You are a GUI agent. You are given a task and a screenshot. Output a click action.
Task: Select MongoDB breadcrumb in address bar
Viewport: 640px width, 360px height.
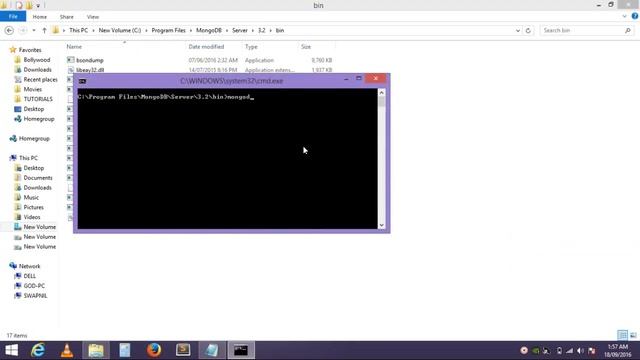[x=209, y=31]
